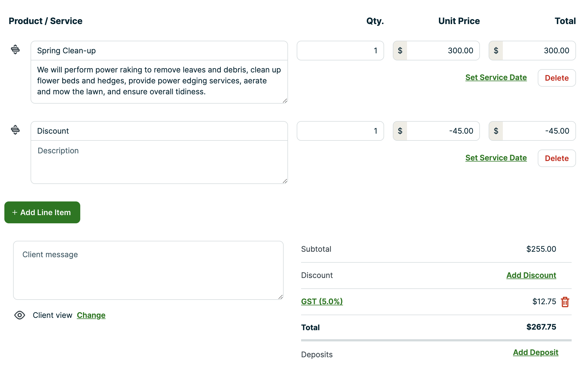Click the client view eye icon
Viewport: 588px width, 369px height.
[19, 315]
